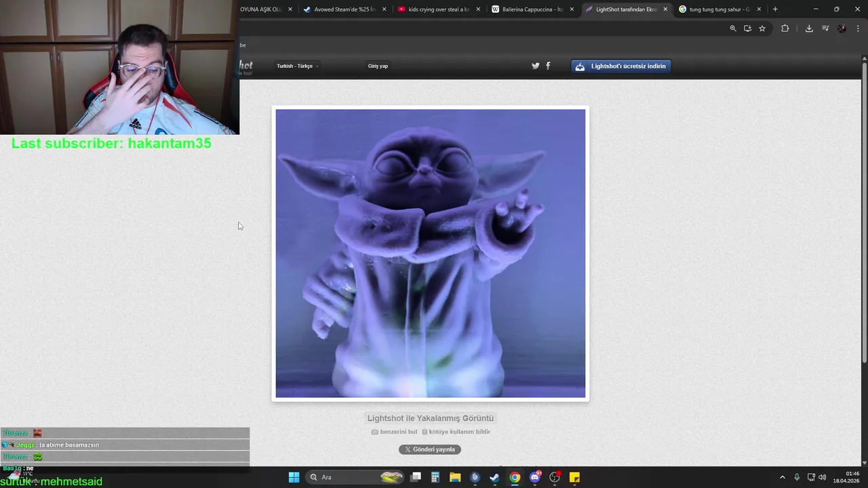Switch to the Ballerina Cappuccina Wikipedia tab

[x=532, y=9]
